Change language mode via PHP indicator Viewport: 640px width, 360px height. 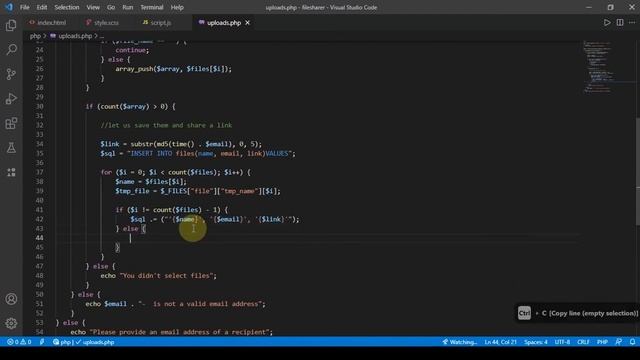coord(602,342)
